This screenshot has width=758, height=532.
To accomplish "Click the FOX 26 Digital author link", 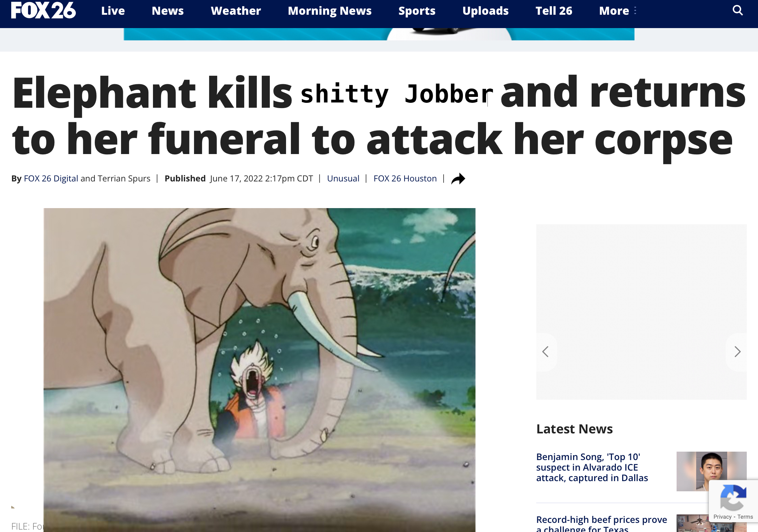I will tap(51, 179).
